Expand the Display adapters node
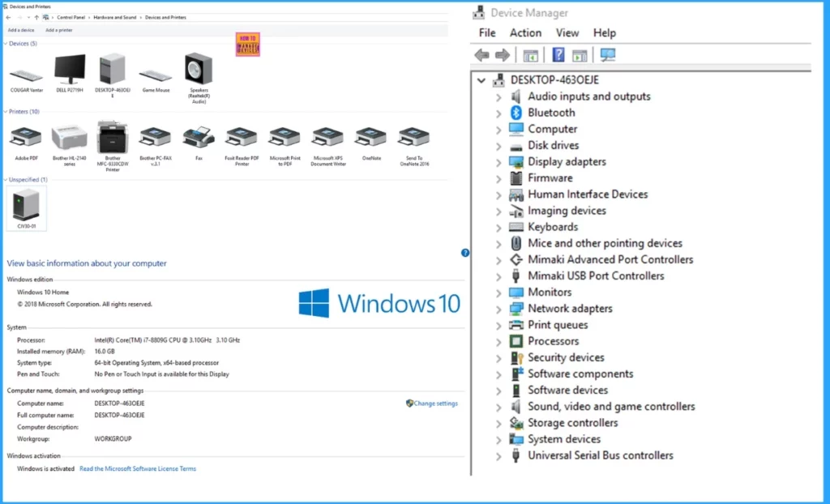This screenshot has width=830, height=504. tap(498, 163)
